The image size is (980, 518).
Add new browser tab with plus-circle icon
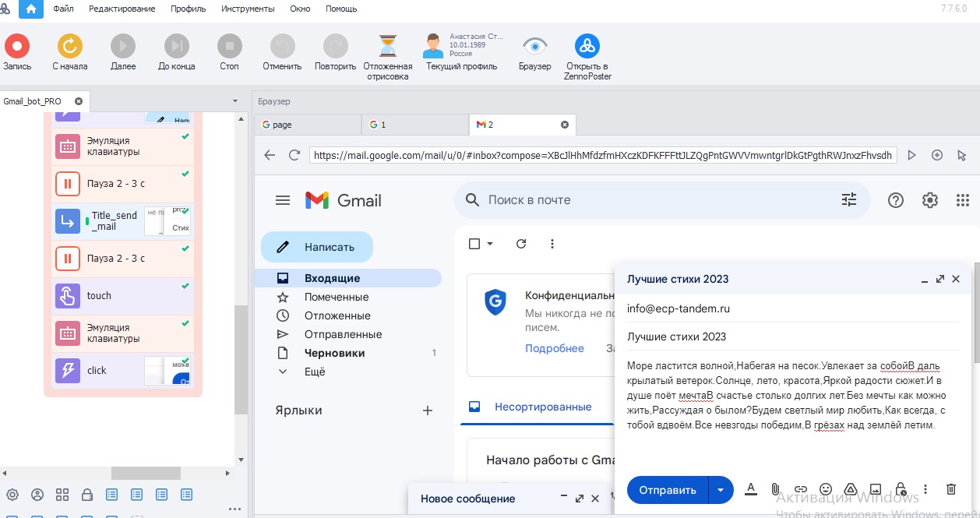(x=937, y=155)
